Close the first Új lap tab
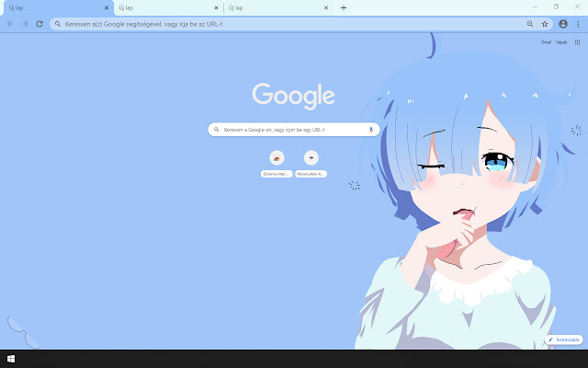588x368 pixels. click(107, 8)
